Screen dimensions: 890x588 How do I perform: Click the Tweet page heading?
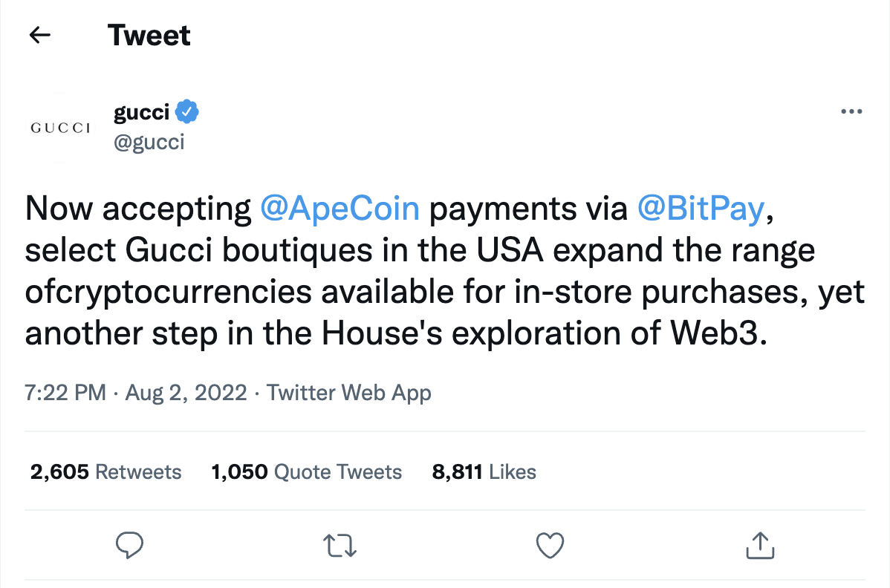pyautogui.click(x=149, y=35)
